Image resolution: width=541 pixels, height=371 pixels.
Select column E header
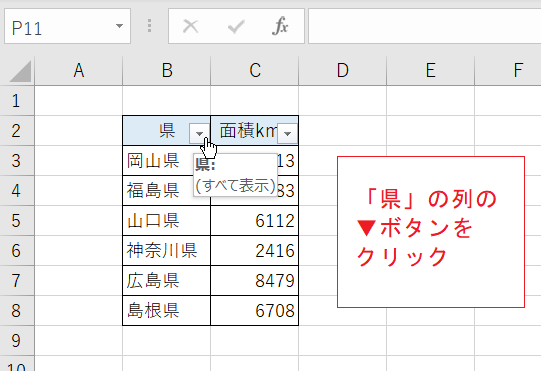point(431,71)
